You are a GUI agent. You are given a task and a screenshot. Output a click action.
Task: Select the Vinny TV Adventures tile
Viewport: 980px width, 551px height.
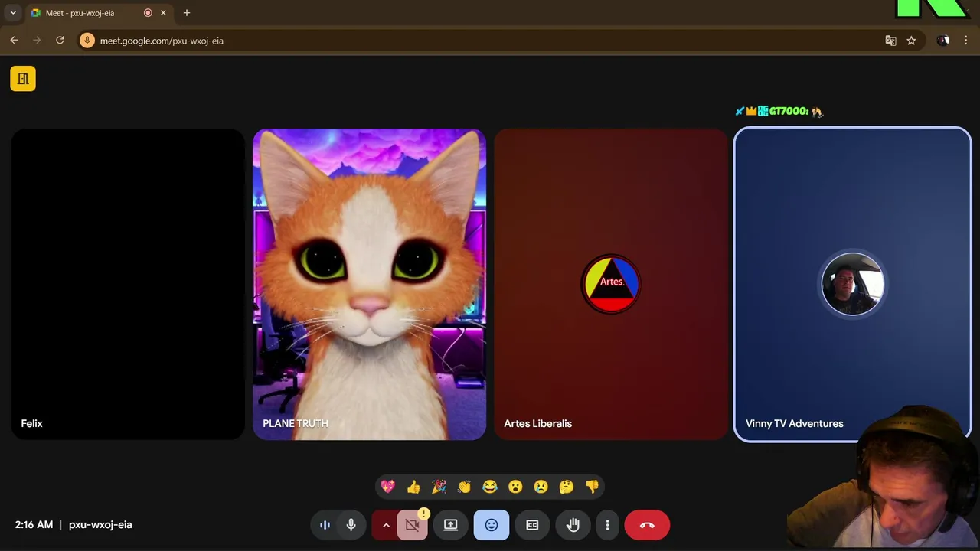point(852,284)
